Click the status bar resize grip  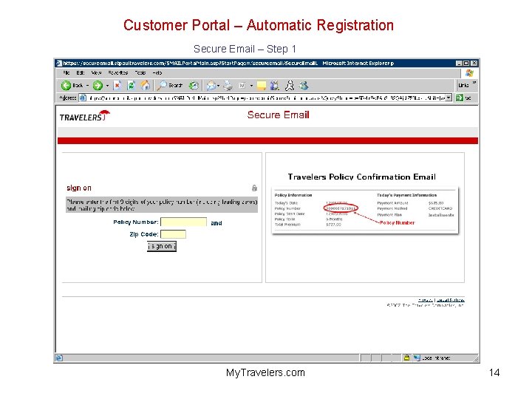pos(476,358)
